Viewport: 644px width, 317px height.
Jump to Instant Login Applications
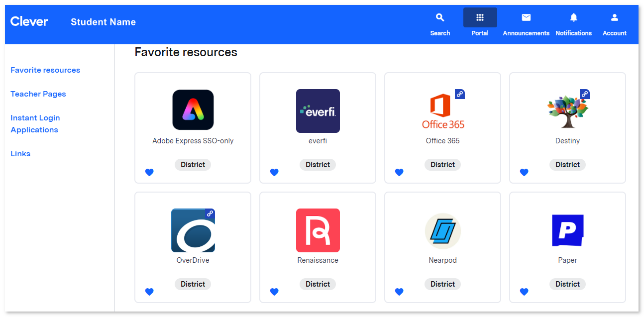click(x=35, y=124)
